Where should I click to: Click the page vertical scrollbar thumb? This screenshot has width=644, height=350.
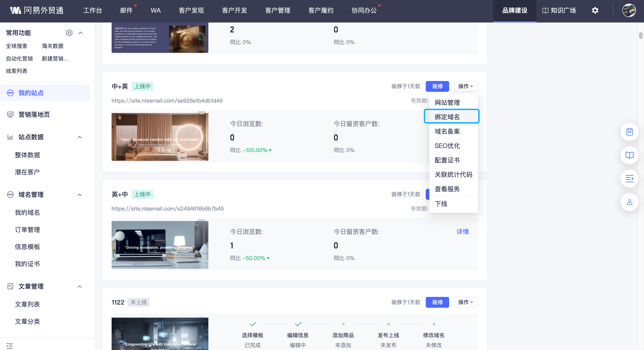pos(640,36)
